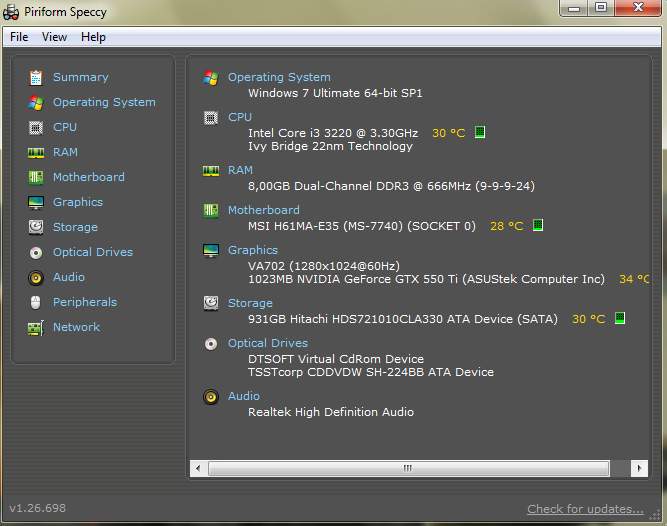Click the green temperature indicator next to CPU 30 °C
The image size is (667, 526).
point(480,132)
